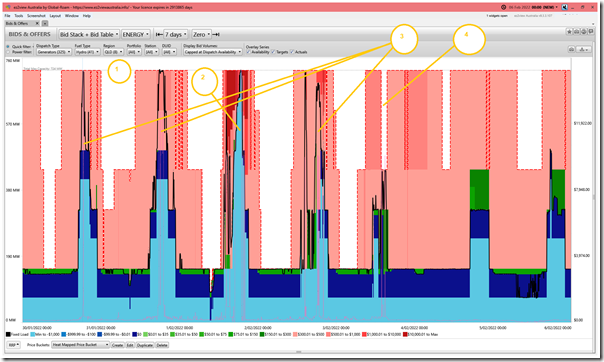The width and height of the screenshot is (604, 362).
Task: Toggle the Actuals overlay checkbox
Action: point(292,52)
